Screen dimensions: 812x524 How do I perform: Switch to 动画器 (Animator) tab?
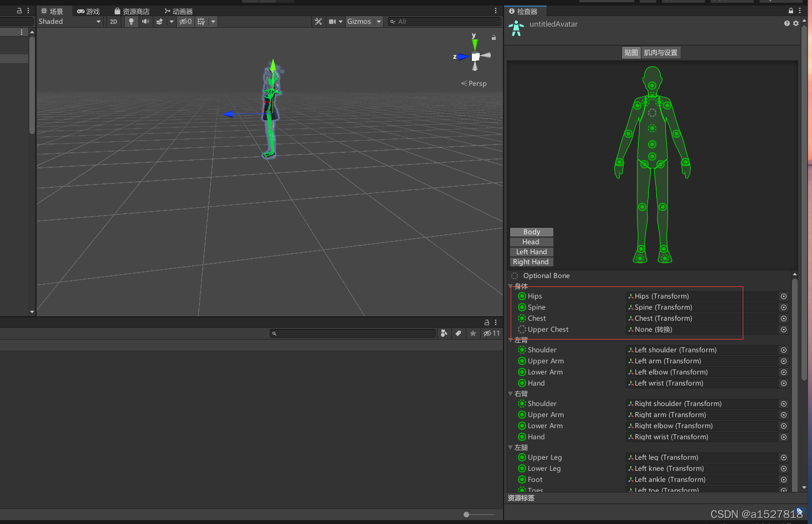point(178,11)
